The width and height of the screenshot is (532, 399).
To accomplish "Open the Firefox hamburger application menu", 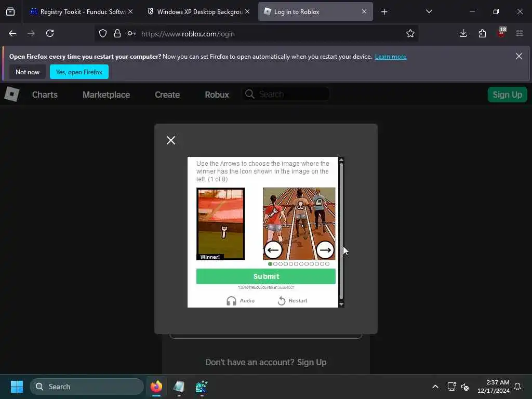I will click(x=520, y=33).
